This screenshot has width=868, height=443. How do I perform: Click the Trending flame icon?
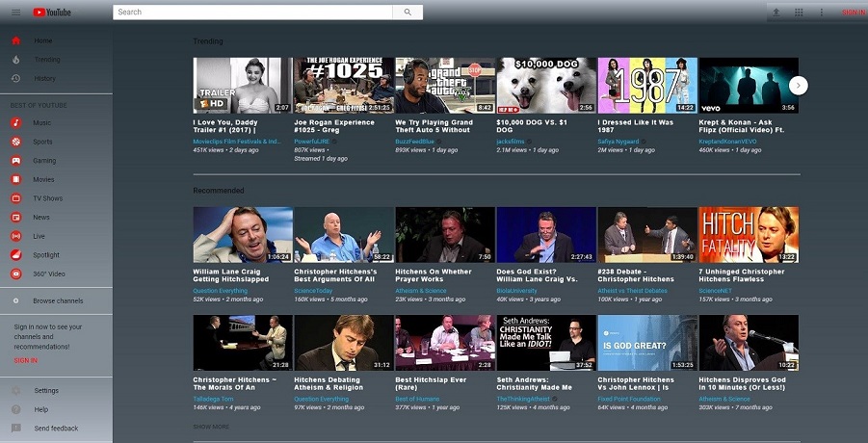pyautogui.click(x=16, y=59)
